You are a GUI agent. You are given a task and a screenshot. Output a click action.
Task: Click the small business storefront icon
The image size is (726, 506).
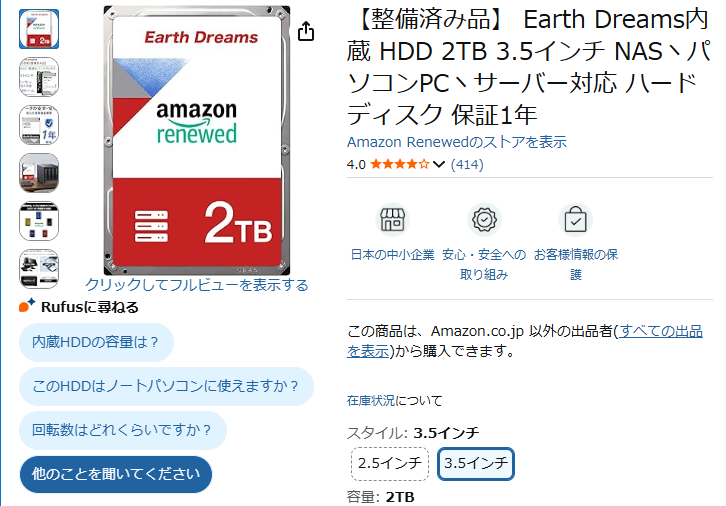click(391, 219)
